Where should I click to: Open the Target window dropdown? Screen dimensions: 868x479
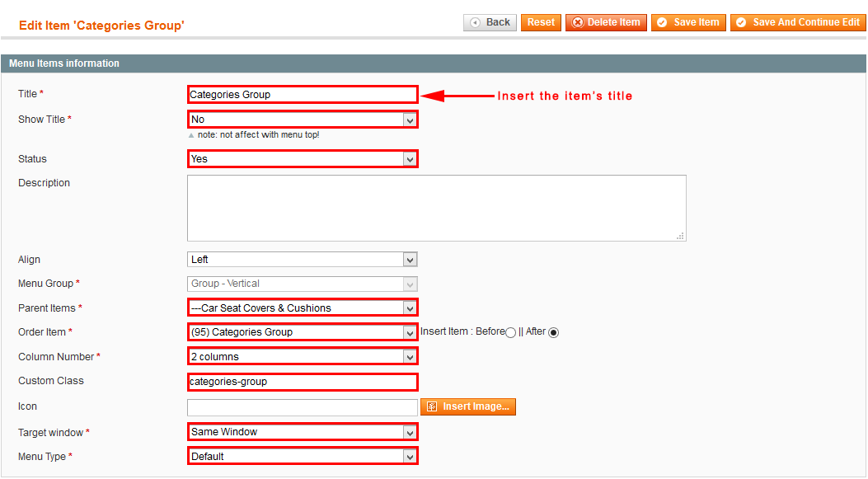pyautogui.click(x=303, y=432)
